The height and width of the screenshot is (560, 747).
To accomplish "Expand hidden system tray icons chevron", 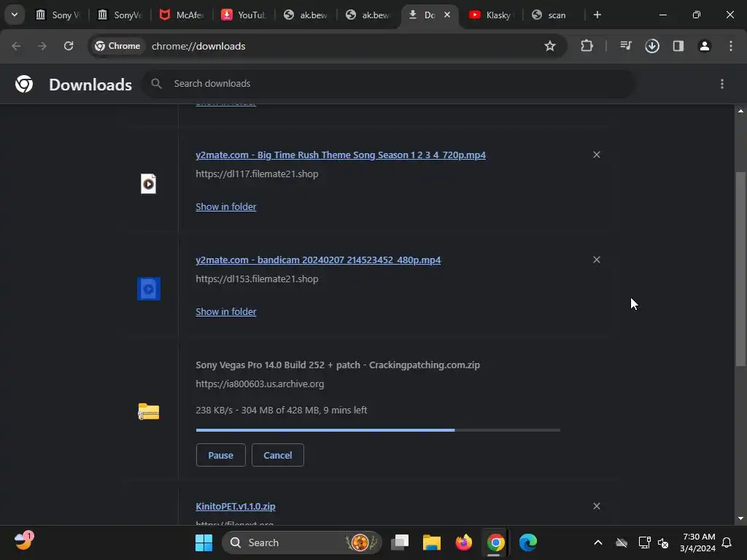I will pos(598,542).
